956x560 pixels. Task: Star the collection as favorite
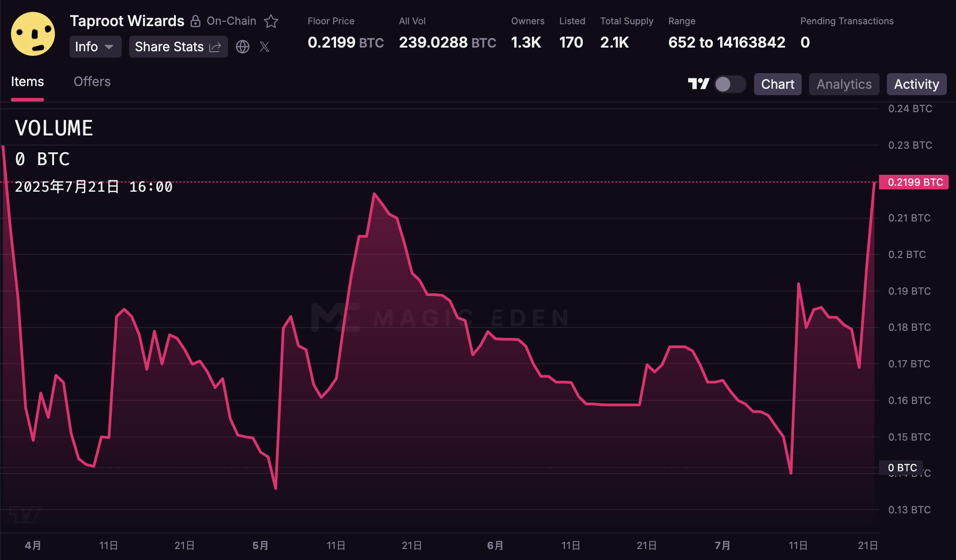click(x=271, y=21)
